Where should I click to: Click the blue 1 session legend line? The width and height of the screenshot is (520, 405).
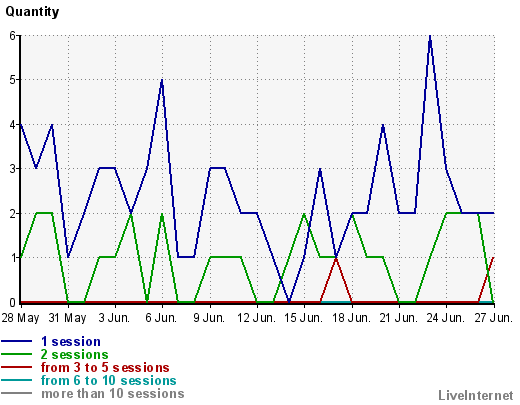pos(16,341)
